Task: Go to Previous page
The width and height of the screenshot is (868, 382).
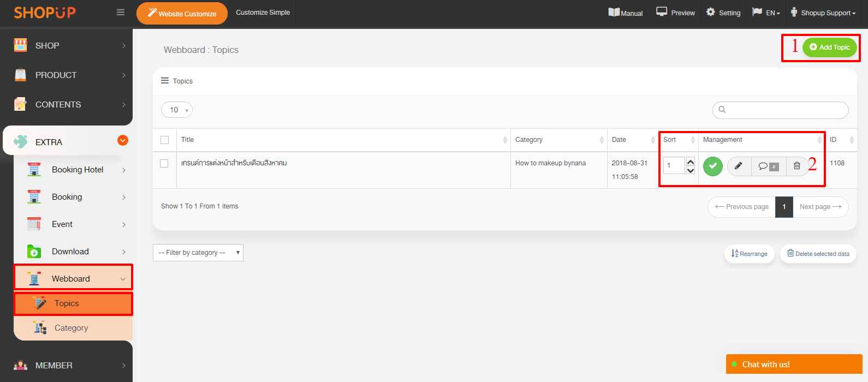Action: point(741,207)
